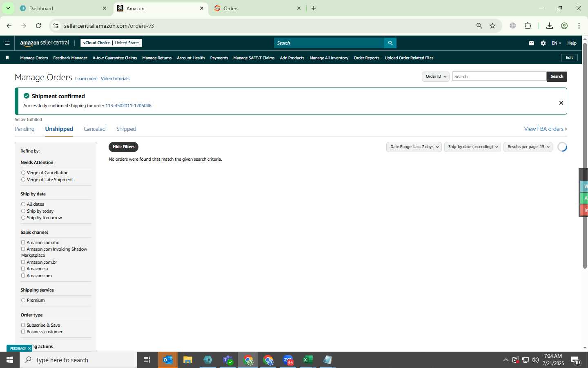Open the Date Range Last 7 days dropdown
Image resolution: width=588 pixels, height=368 pixels.
tap(414, 147)
